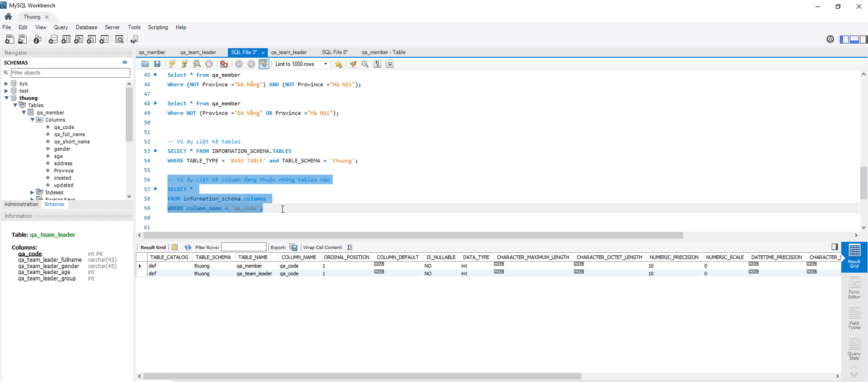Expand the Indexes node
This screenshot has width=868, height=382.
pyautogui.click(x=33, y=192)
